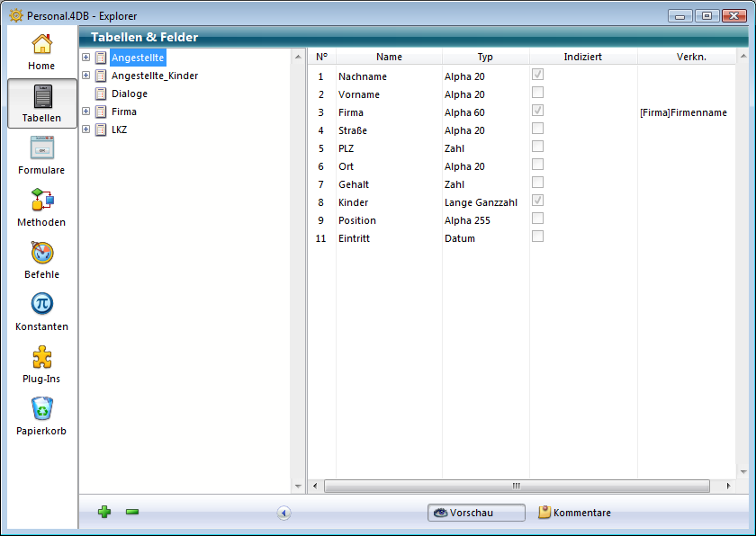756x536 pixels.
Task: Expand the Angestellte table tree node
Action: point(86,58)
